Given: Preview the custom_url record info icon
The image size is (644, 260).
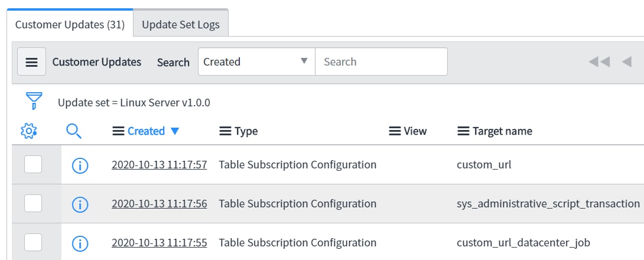Looking at the screenshot, I should pyautogui.click(x=80, y=165).
